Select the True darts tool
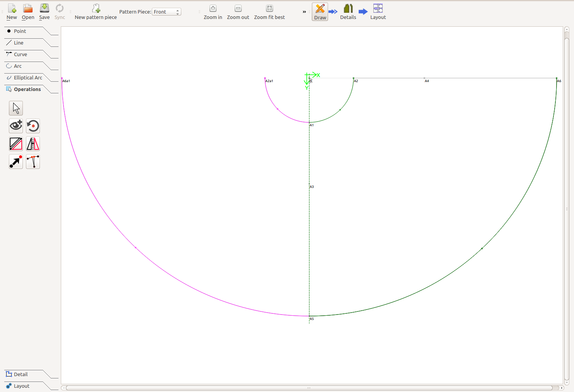The width and height of the screenshot is (574, 392). [x=33, y=162]
